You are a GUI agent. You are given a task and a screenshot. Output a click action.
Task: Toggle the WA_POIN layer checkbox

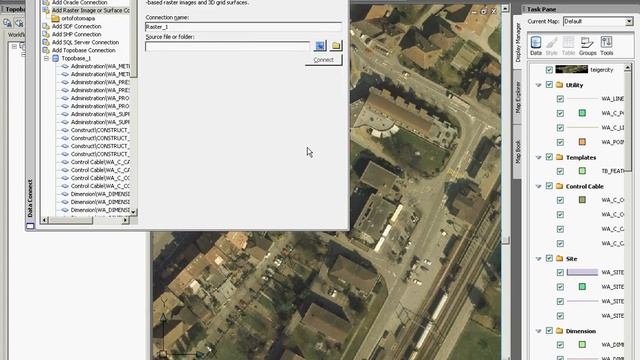(560, 142)
